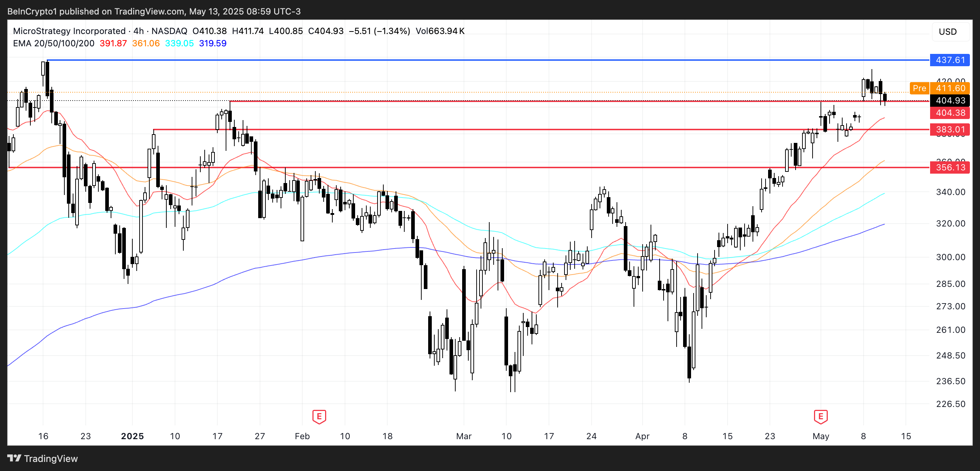
Task: Click the February earnings E marker
Action: (x=319, y=417)
